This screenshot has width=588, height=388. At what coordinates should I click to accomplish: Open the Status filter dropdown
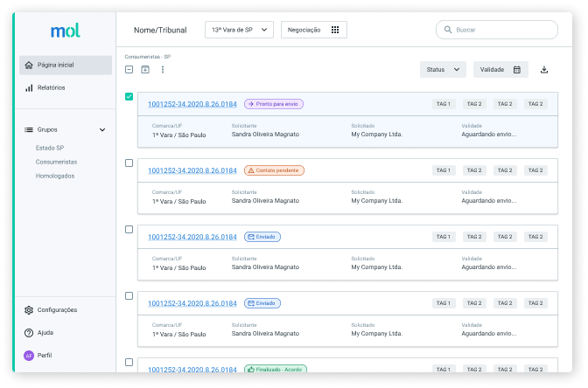point(443,70)
